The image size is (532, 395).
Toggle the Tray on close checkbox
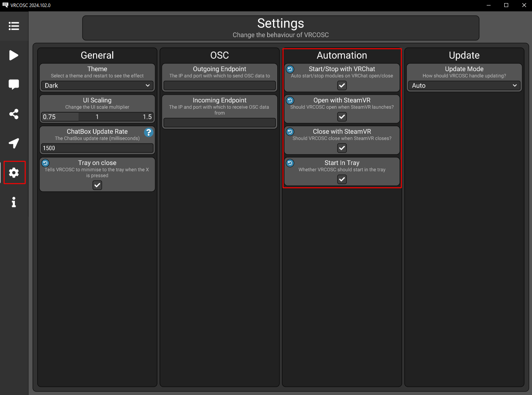[97, 185]
